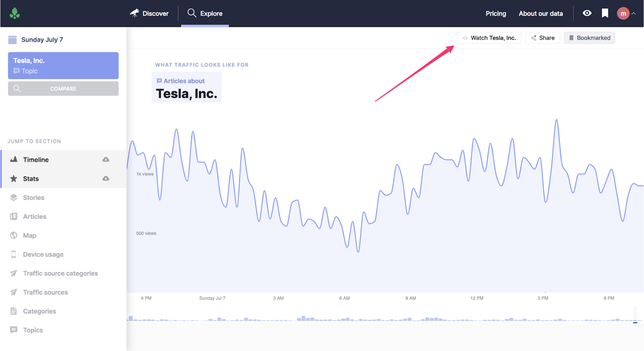
Task: Open the Discover telescope icon
Action: click(x=134, y=13)
